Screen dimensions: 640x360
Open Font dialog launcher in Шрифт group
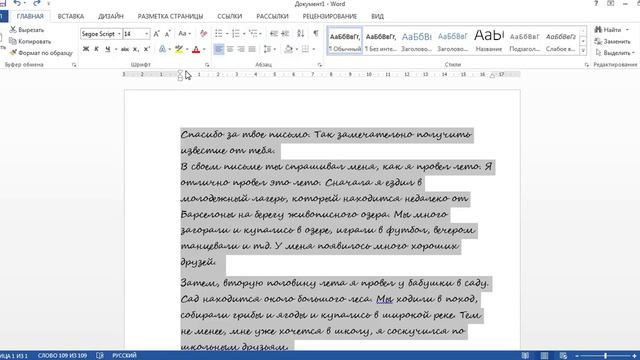[x=207, y=65]
